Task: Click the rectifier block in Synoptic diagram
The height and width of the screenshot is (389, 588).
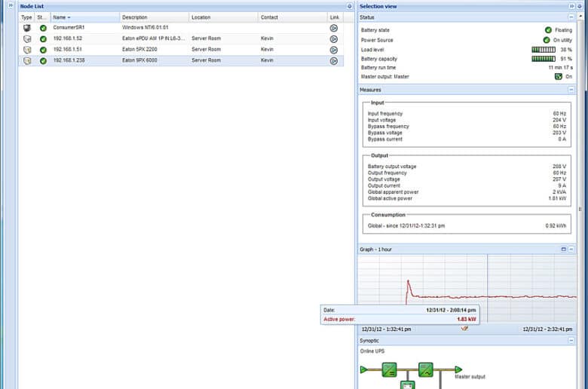Action: coord(389,370)
